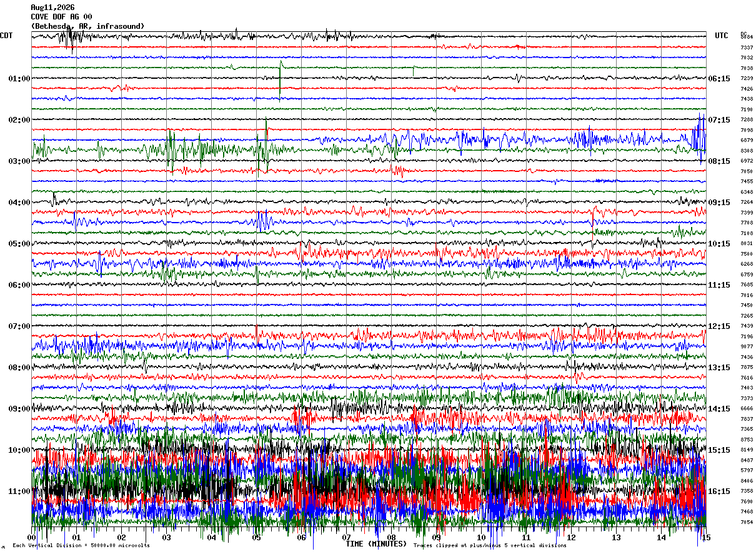Click the CDT column header

pyautogui.click(x=6, y=36)
